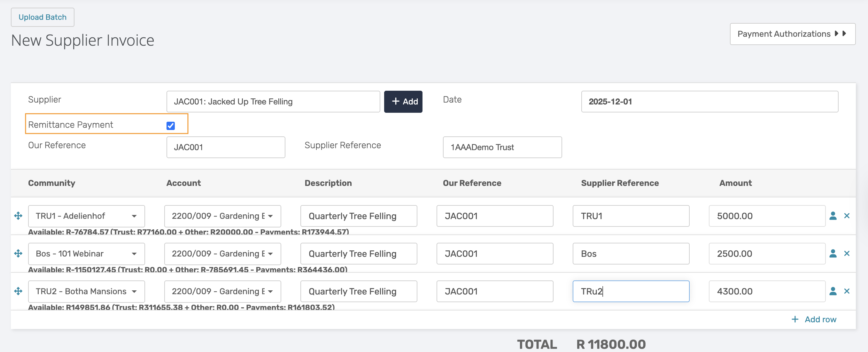This screenshot has width=868, height=352.
Task: Delete the TRU2 - Botha Mansions row
Action: point(847,291)
